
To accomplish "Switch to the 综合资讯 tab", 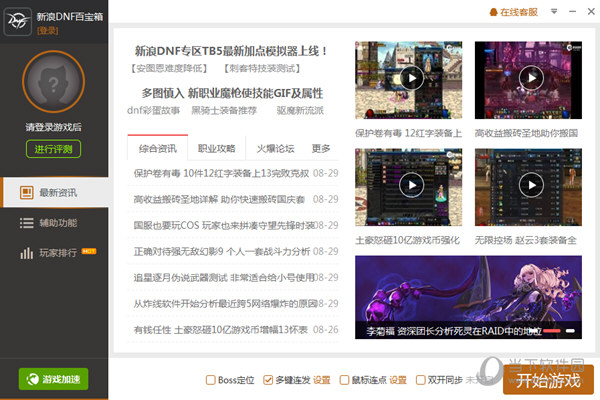I will tap(158, 149).
